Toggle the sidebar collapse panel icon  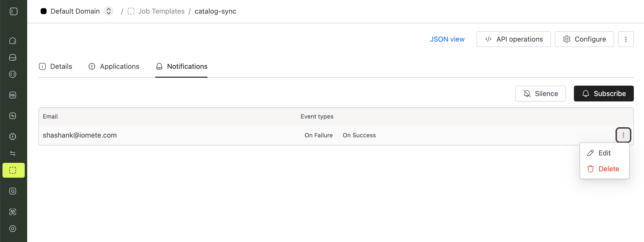click(14, 11)
